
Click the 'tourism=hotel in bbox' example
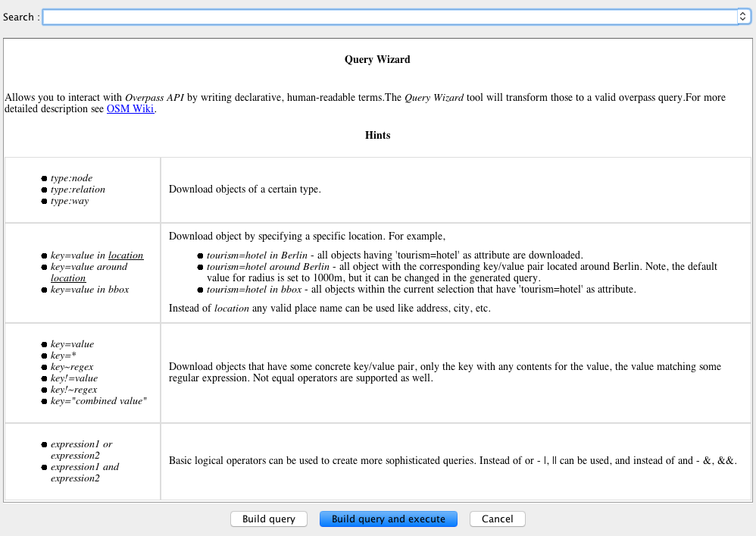(x=253, y=290)
